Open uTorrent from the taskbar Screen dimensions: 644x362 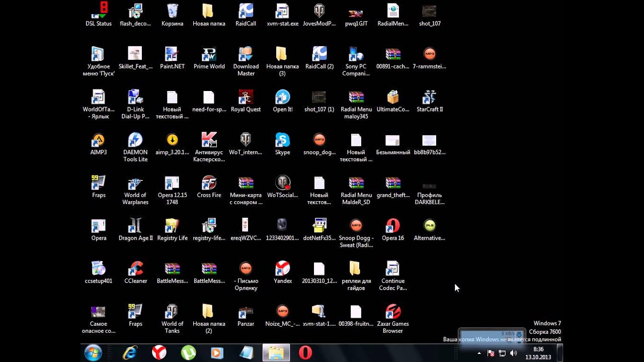click(188, 353)
